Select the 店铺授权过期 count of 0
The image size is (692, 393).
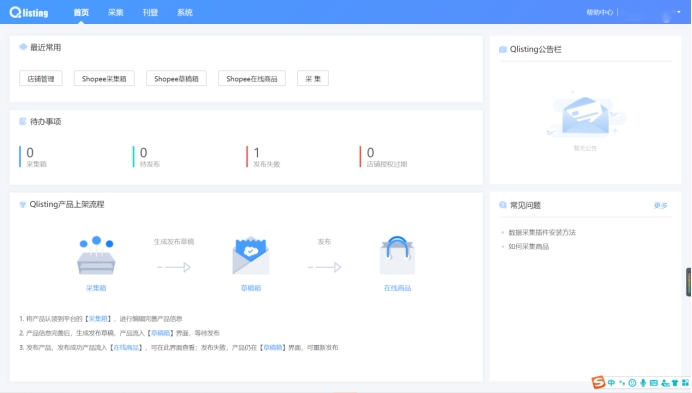click(370, 153)
